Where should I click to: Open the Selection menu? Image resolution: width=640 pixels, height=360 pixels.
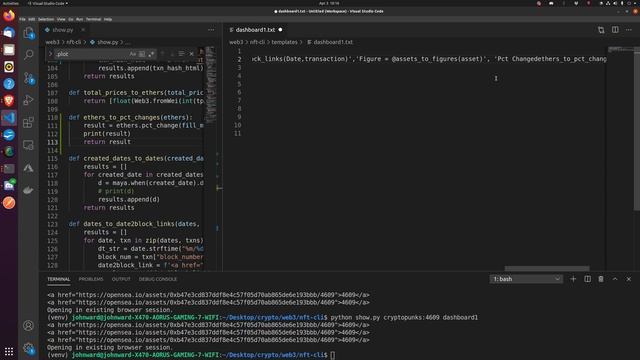46,19
